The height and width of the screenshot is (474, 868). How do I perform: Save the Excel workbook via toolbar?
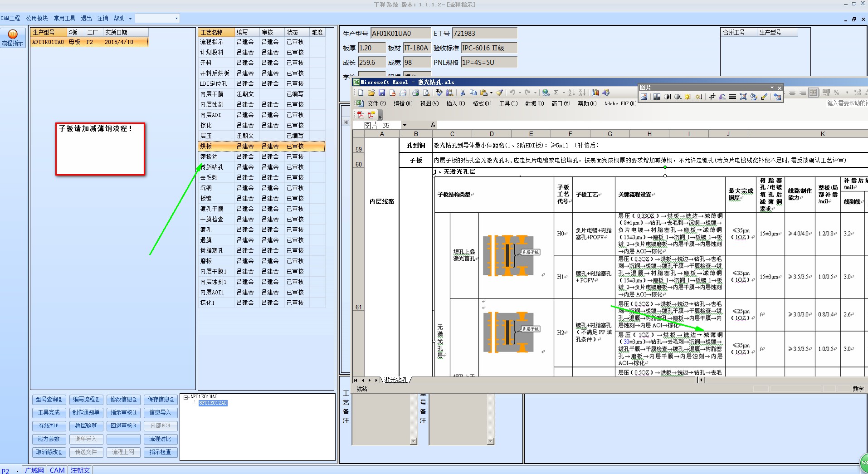pos(382,93)
